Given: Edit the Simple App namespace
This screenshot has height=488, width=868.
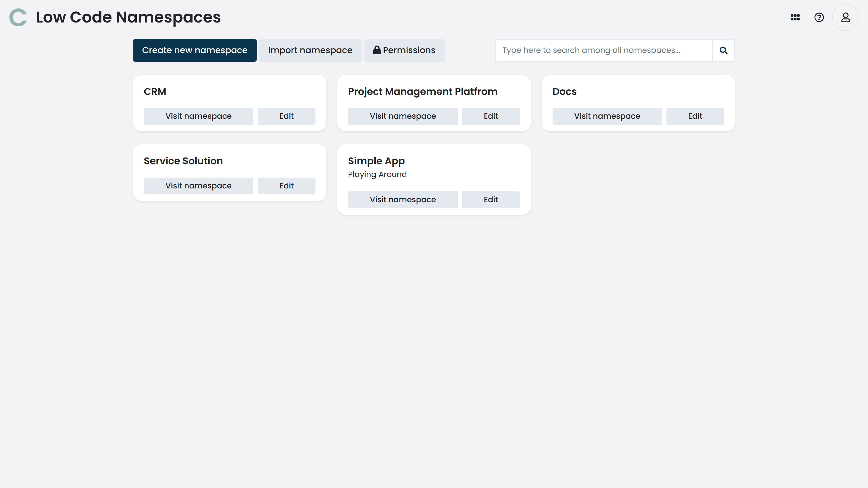Looking at the screenshot, I should (491, 199).
